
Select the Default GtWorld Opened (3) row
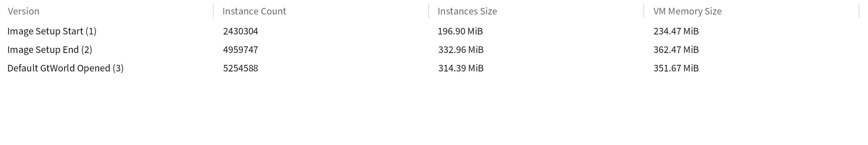pos(65,68)
